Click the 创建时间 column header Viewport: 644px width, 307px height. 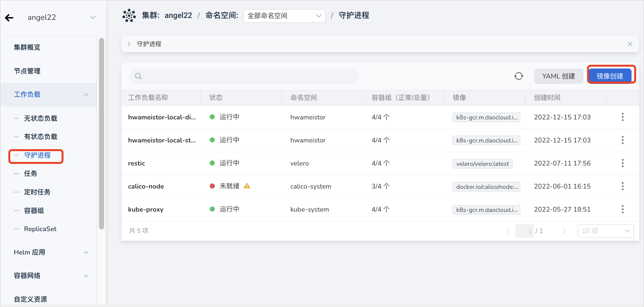[x=547, y=98]
